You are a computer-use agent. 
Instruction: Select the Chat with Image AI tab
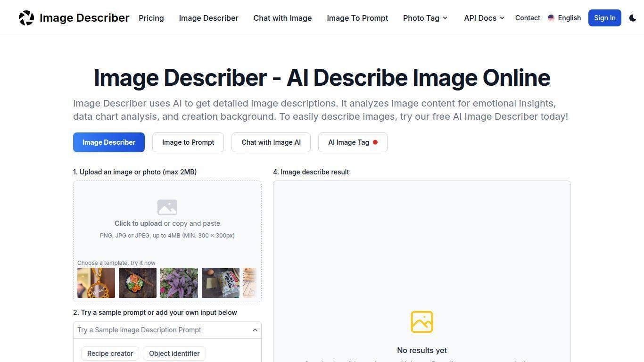(271, 142)
